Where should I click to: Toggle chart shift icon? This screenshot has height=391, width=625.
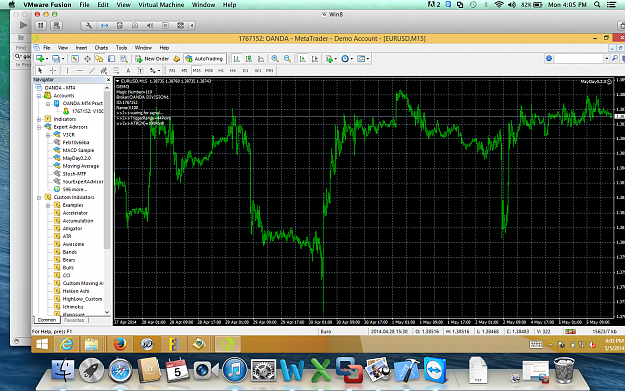tap(315, 59)
